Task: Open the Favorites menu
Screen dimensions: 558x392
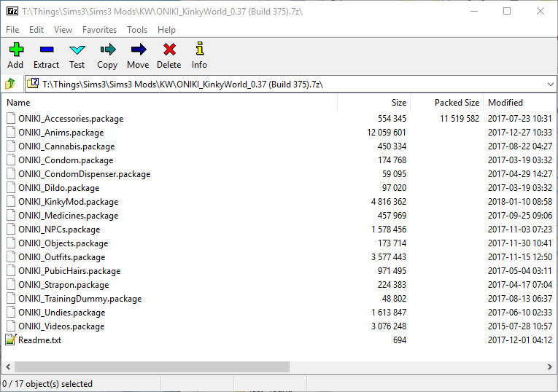Action: tap(99, 30)
